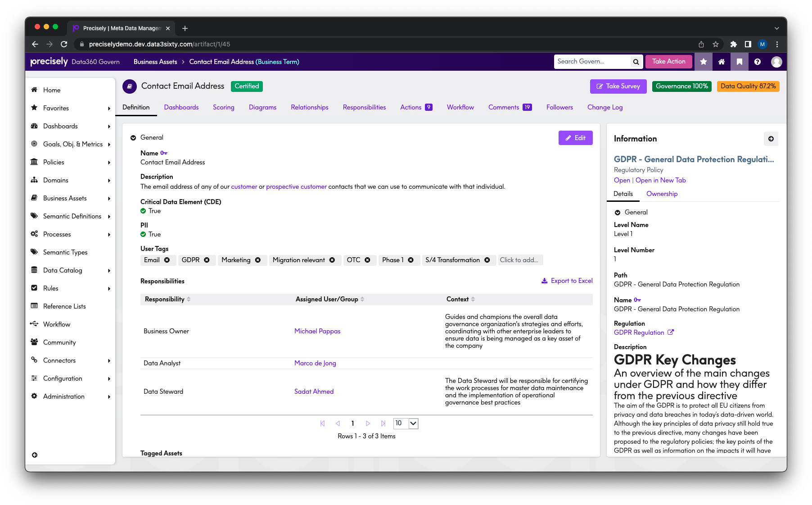This screenshot has height=505, width=812.
Task: Click the Business Term artifact icon
Action: 130,86
